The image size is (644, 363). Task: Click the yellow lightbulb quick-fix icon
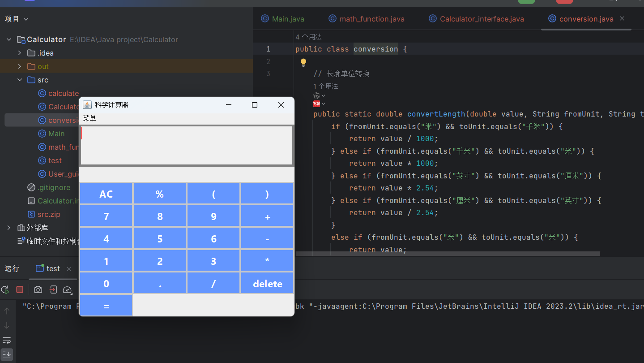pos(303,62)
